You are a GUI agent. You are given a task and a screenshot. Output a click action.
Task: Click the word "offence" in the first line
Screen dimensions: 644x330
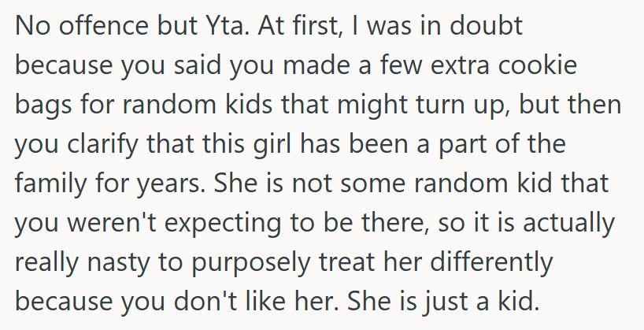97,25
